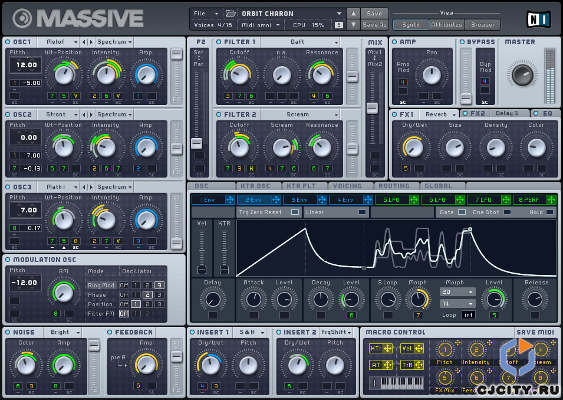Image resolution: width=563 pixels, height=400 pixels.
Task: Step to next preset with up arrow
Action: coord(353,13)
